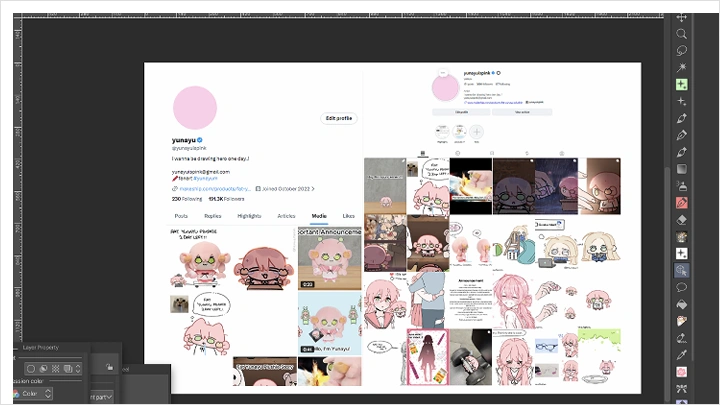This screenshot has height=405, width=720.
Task: Select the Pencil tool in the toolbar
Action: pyautogui.click(x=681, y=135)
